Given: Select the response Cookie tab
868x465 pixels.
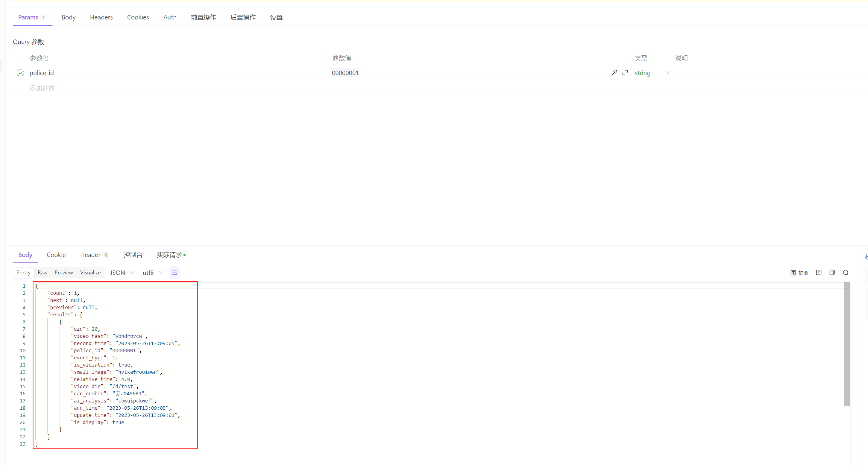Looking at the screenshot, I should [x=56, y=255].
